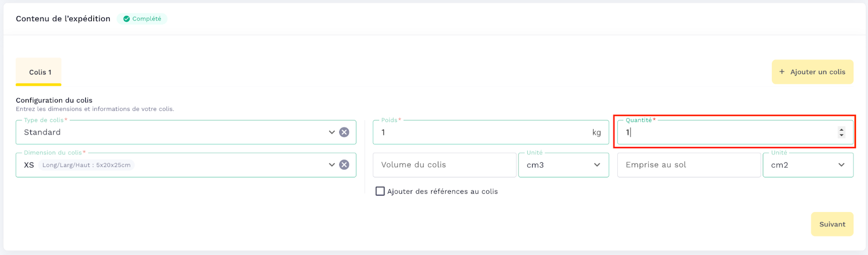
Task: Decrease quantity with the down stepper arrow
Action: [841, 135]
